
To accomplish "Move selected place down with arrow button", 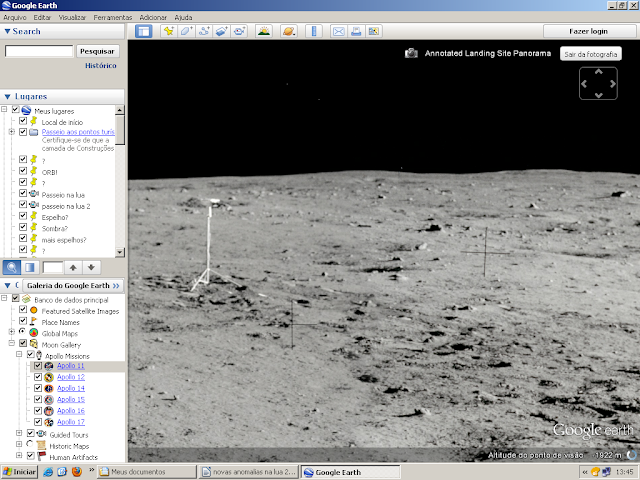I will (91, 268).
